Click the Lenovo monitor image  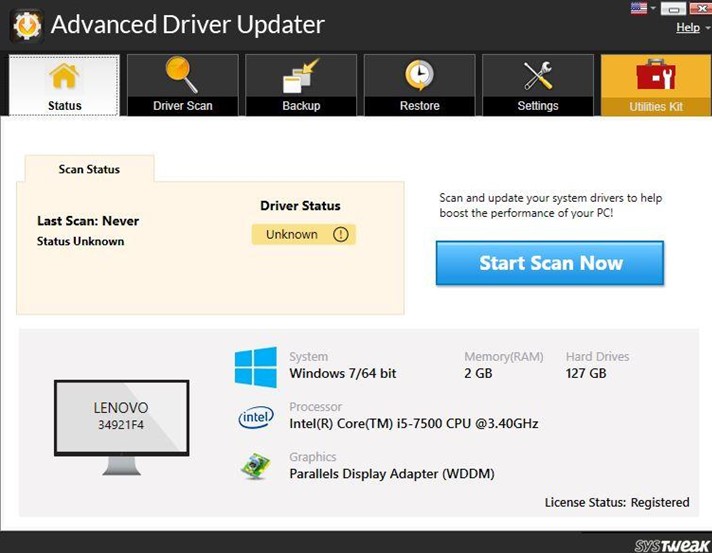pyautogui.click(x=121, y=427)
